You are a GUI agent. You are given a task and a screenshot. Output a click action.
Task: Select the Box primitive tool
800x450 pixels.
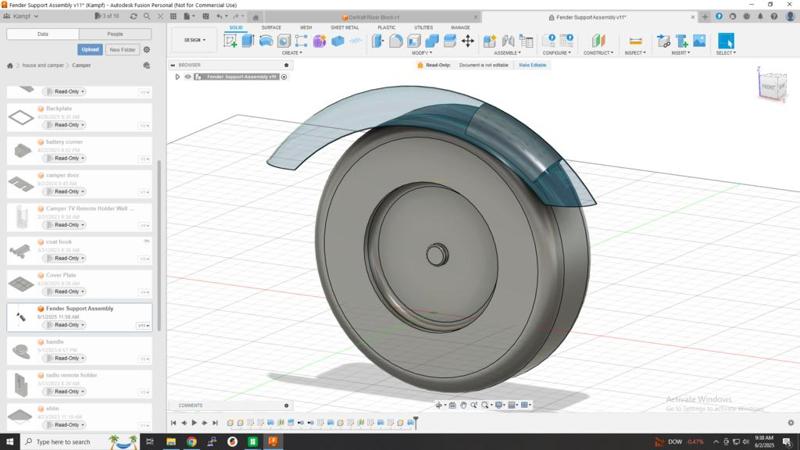click(x=337, y=41)
